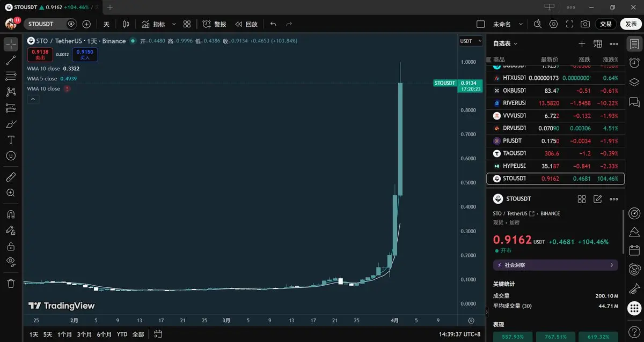Toggle magnet mode for drawings
Screen dimensions: 644x342
click(11, 214)
